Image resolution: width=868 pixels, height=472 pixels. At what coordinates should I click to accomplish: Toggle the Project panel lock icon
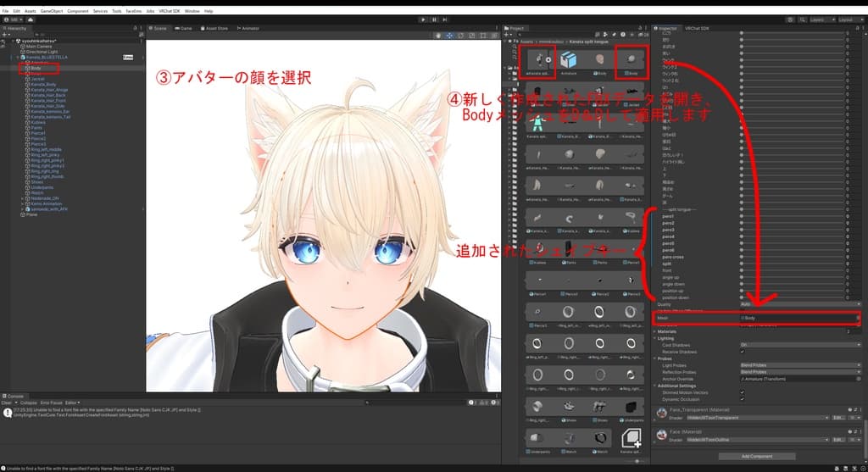point(641,28)
